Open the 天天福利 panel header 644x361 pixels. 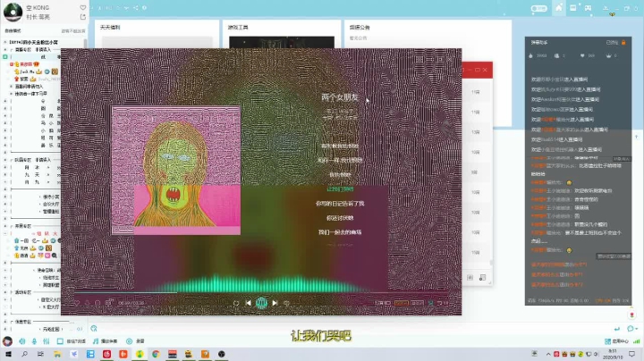tap(110, 27)
